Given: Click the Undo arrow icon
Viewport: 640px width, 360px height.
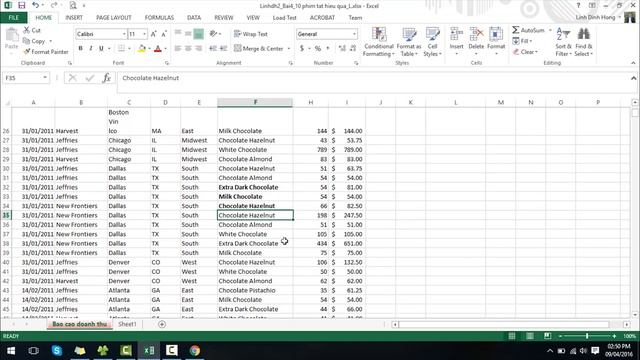Looking at the screenshot, I should [x=36, y=5].
